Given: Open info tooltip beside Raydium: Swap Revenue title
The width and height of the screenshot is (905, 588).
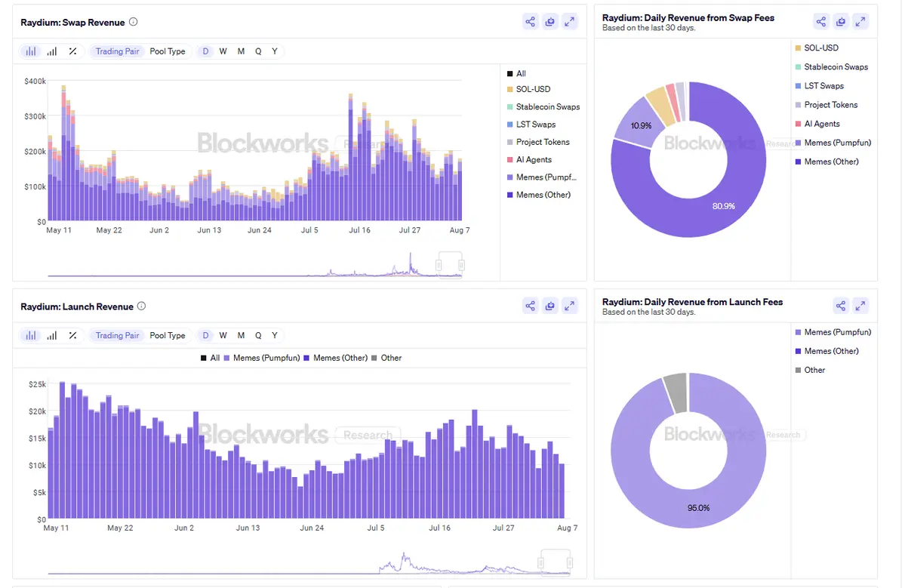Looking at the screenshot, I should [x=134, y=22].
